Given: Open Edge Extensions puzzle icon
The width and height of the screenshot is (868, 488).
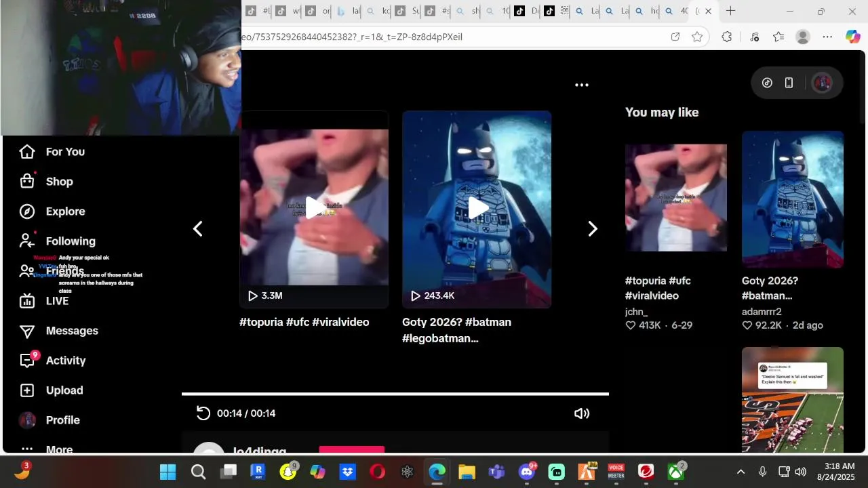Looking at the screenshot, I should [x=727, y=37].
